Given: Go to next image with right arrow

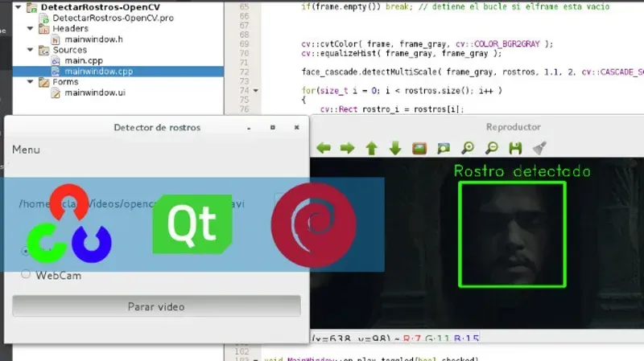Looking at the screenshot, I should pos(348,148).
